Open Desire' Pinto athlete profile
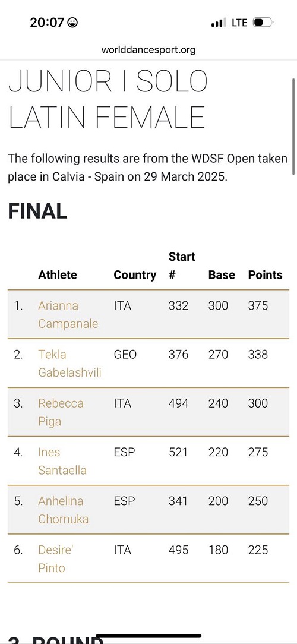This screenshot has height=644, width=297. click(x=55, y=559)
